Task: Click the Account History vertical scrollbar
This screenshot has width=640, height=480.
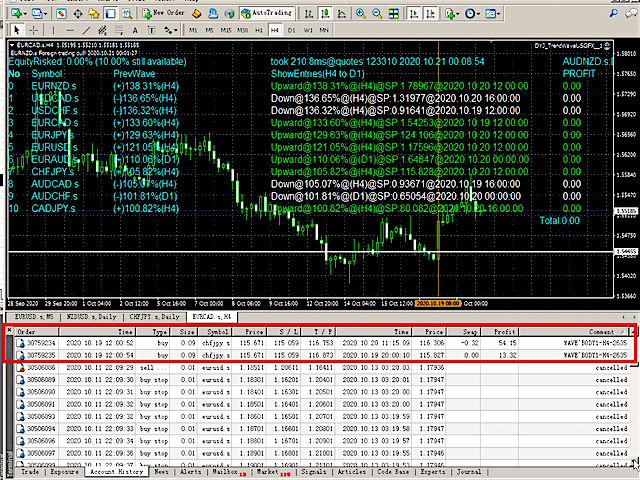Action: coord(633,400)
